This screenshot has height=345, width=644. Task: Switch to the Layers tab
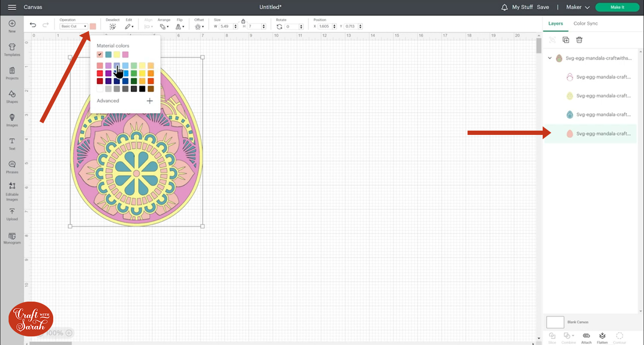[x=556, y=24]
